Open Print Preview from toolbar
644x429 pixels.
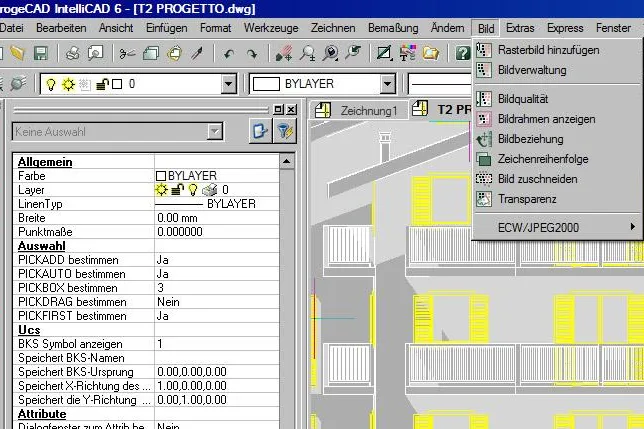(96, 53)
